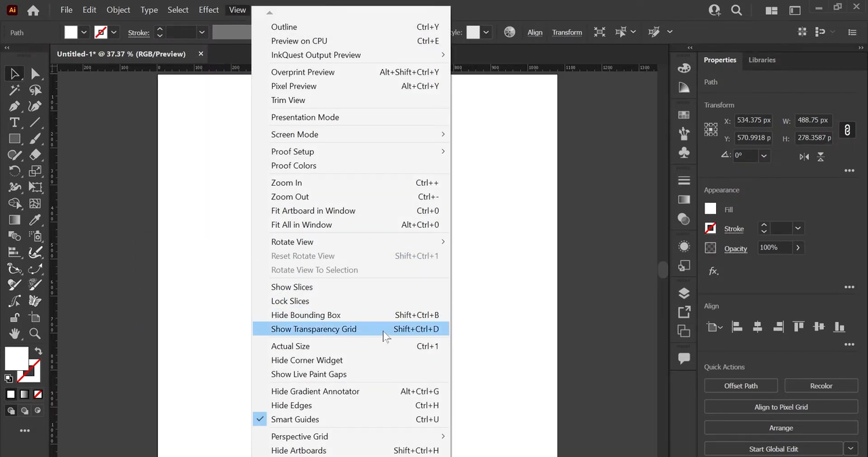Select the Eraser tool
Viewport: 868px width, 457px height.
click(x=35, y=155)
